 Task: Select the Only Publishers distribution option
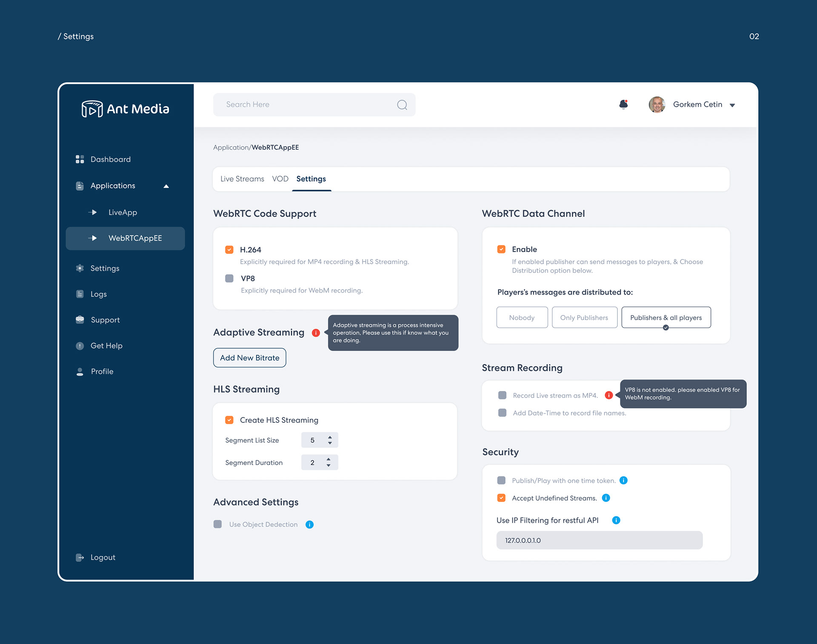click(x=584, y=317)
